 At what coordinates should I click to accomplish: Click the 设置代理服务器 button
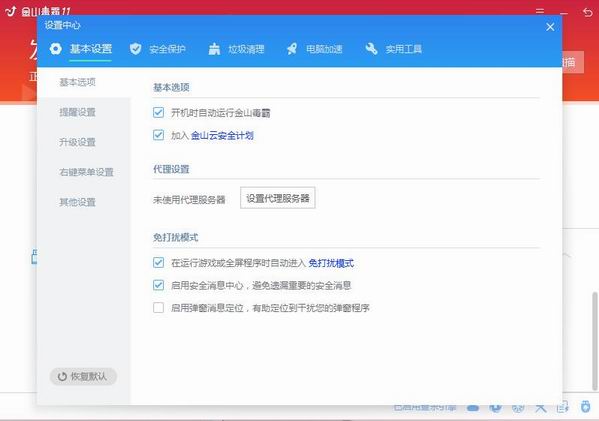pos(278,198)
